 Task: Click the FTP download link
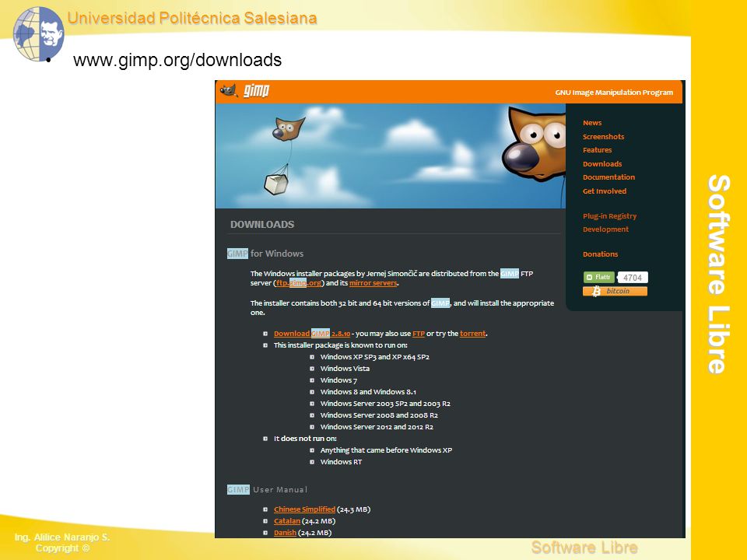pos(419,334)
